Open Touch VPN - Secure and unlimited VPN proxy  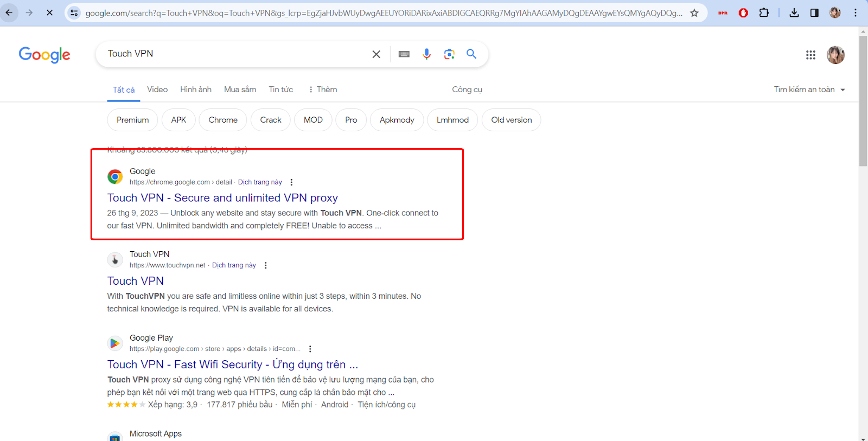pos(222,198)
